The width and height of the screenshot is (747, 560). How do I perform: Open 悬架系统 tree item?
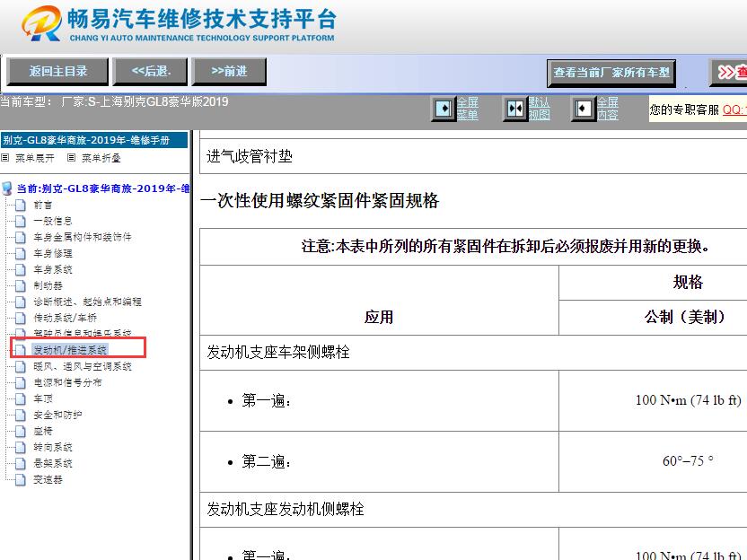[52, 463]
